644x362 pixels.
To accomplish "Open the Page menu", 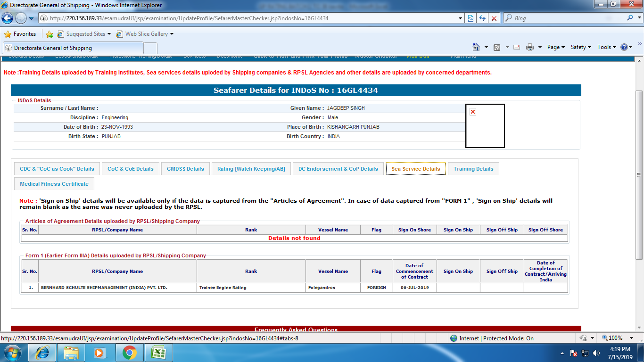I will [x=556, y=47].
